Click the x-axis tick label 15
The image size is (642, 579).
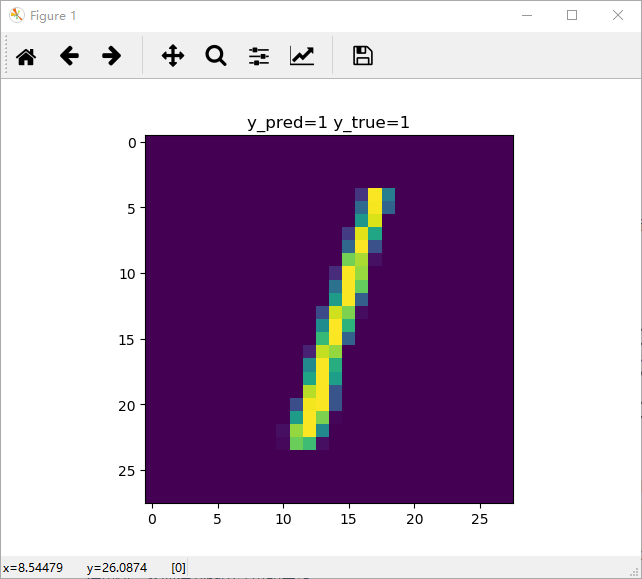[349, 520]
